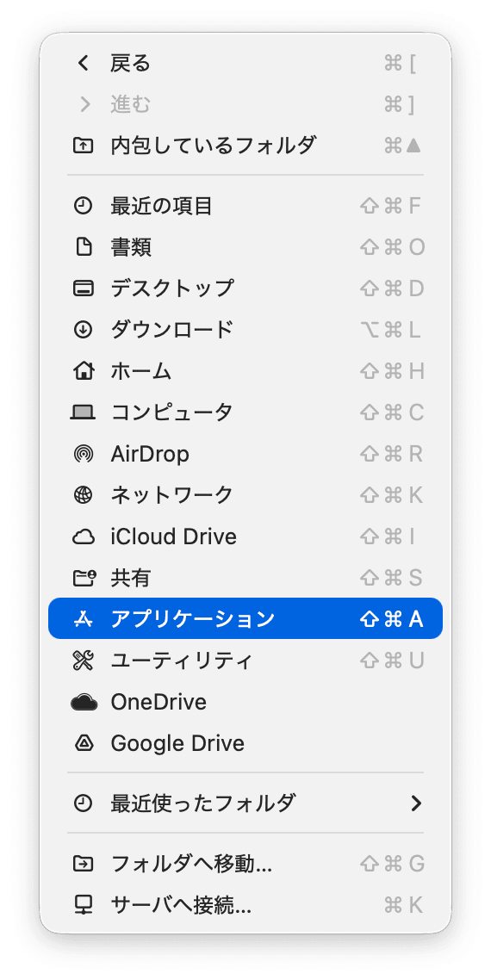The width and height of the screenshot is (491, 980).
Task: Click the Google Drive triangle icon
Action: click(84, 743)
